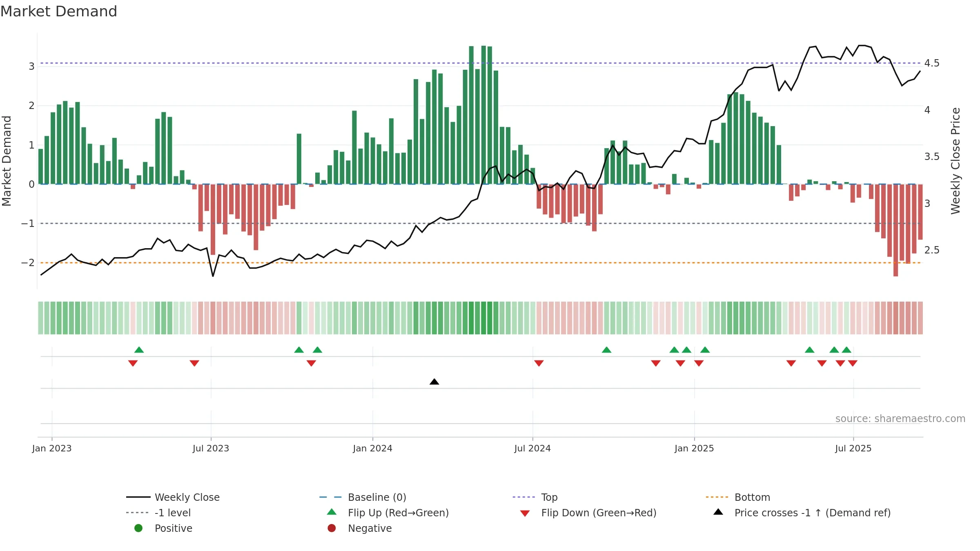980x551 pixels.
Task: Click the Jul 2024 axis label
Action: (532, 448)
